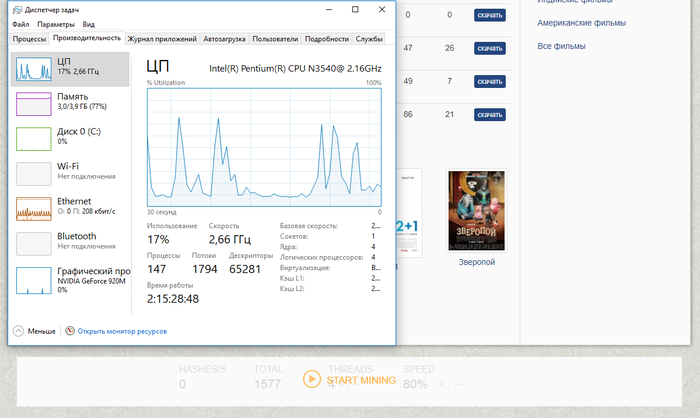Open the Вид menu

(x=89, y=24)
